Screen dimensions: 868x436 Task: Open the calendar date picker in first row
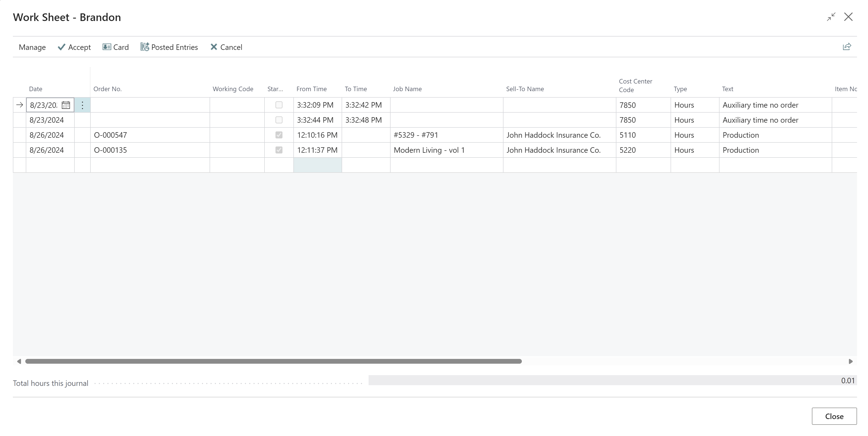coord(66,105)
